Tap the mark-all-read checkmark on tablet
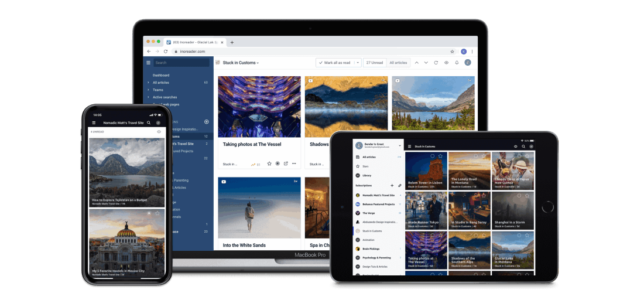The image size is (644, 293). click(x=531, y=146)
